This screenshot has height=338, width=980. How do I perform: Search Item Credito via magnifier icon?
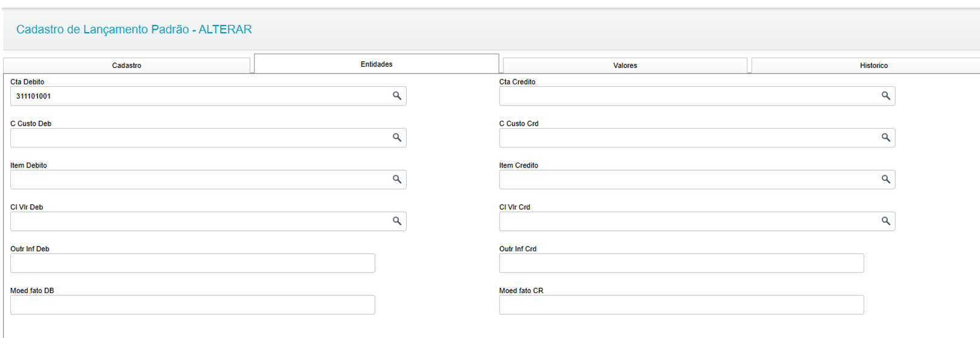pyautogui.click(x=885, y=180)
